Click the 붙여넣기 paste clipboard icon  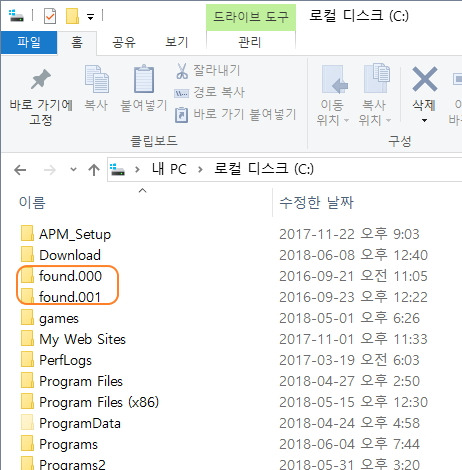click(144, 79)
